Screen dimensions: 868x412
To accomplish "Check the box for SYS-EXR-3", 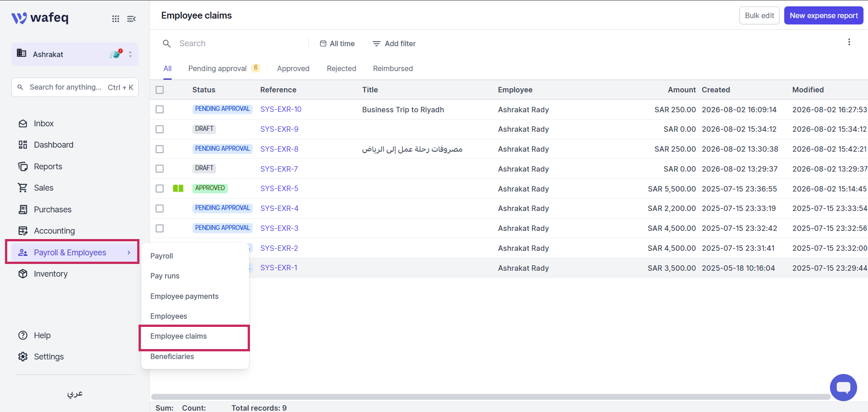I will (159, 228).
